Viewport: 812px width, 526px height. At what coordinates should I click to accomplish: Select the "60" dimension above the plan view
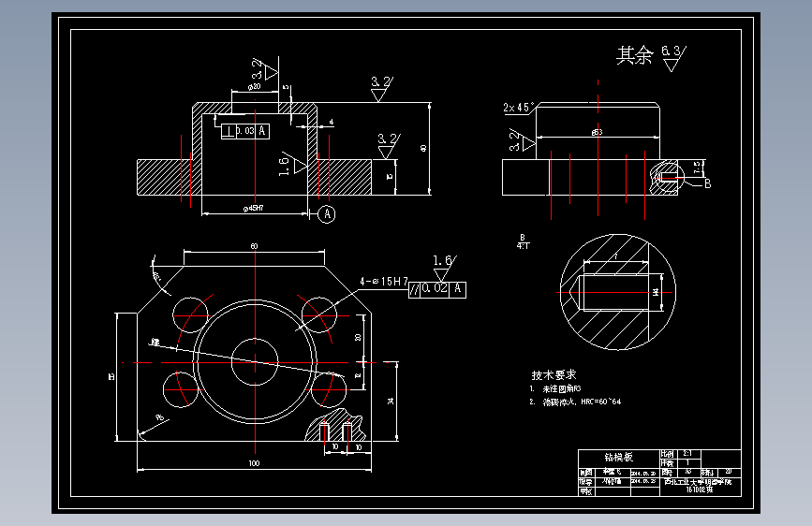[254, 246]
